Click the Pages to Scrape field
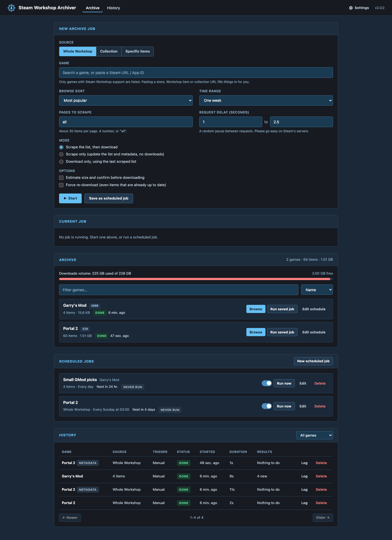The width and height of the screenshot is (392, 540). pyautogui.click(x=126, y=122)
